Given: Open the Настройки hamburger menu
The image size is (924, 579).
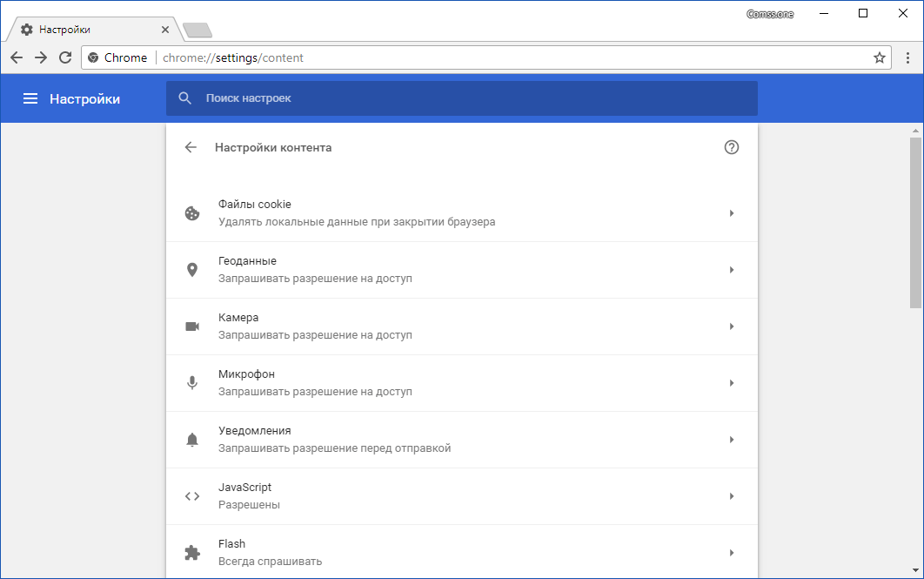Looking at the screenshot, I should (x=30, y=98).
